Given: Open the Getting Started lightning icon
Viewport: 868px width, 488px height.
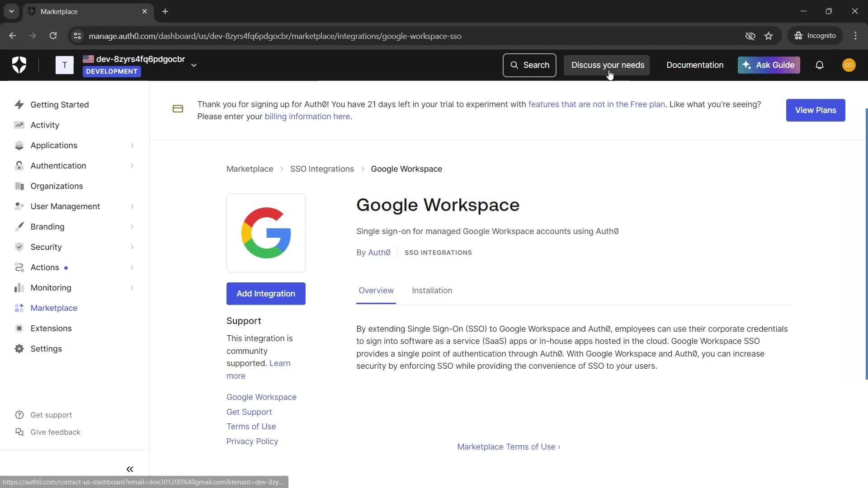Looking at the screenshot, I should pos(19,105).
